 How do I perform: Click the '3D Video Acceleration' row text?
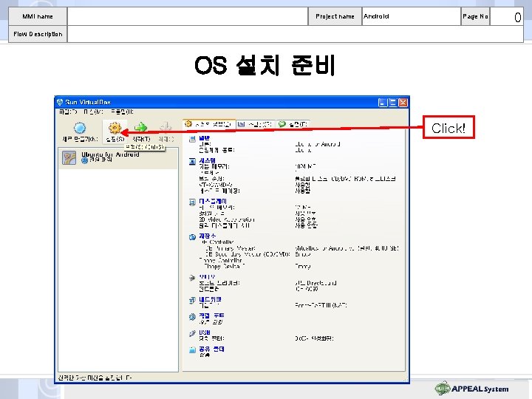(x=227, y=219)
